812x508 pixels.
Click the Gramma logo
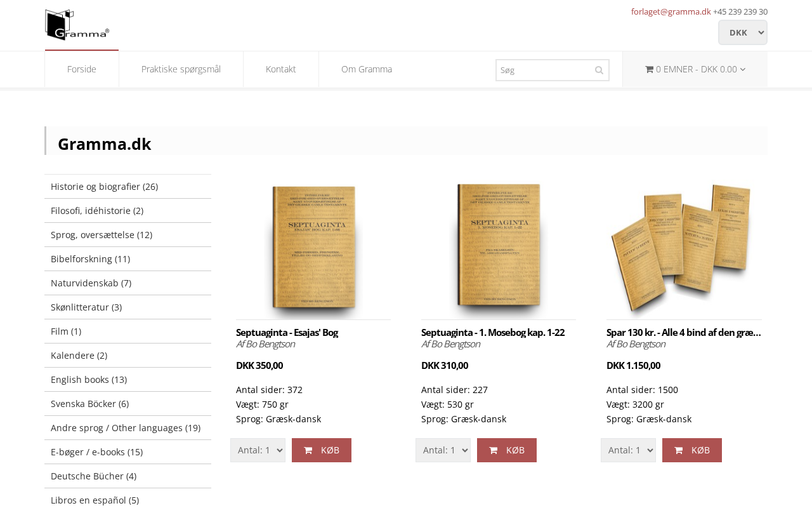click(77, 25)
